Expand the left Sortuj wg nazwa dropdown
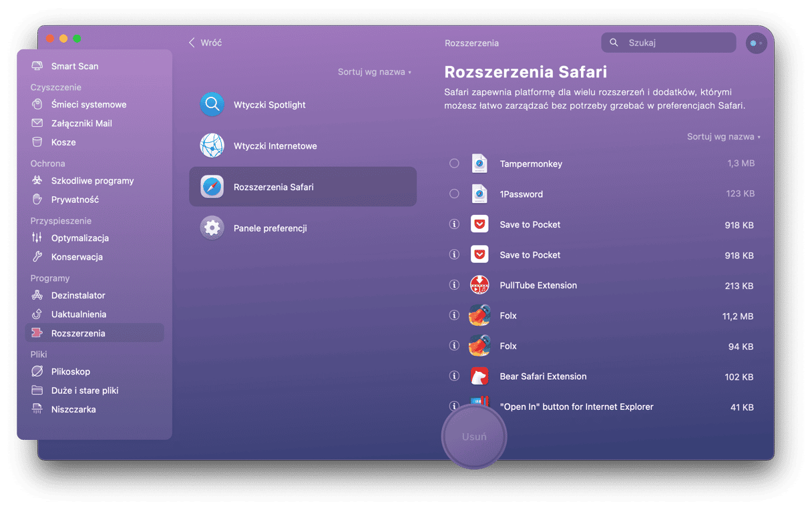 pyautogui.click(x=375, y=72)
